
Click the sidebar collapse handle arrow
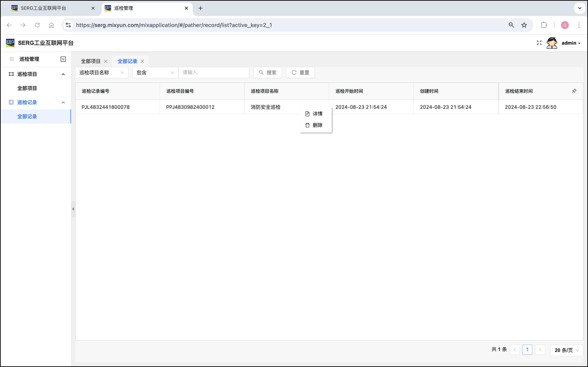click(x=73, y=209)
